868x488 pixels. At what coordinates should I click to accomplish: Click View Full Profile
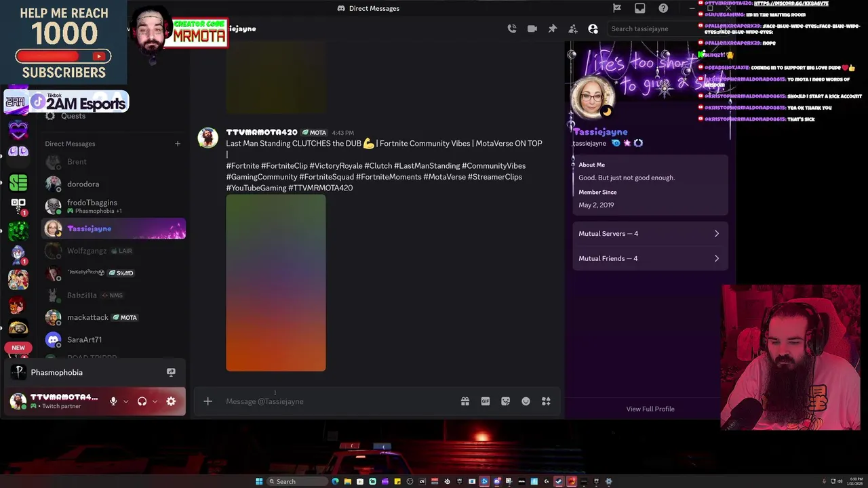(650, 409)
